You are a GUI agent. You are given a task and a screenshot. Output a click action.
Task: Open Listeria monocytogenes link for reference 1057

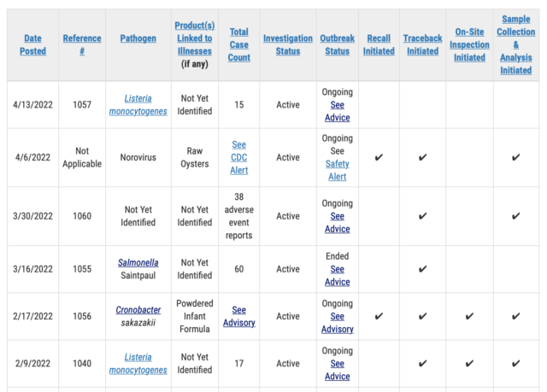(x=138, y=105)
